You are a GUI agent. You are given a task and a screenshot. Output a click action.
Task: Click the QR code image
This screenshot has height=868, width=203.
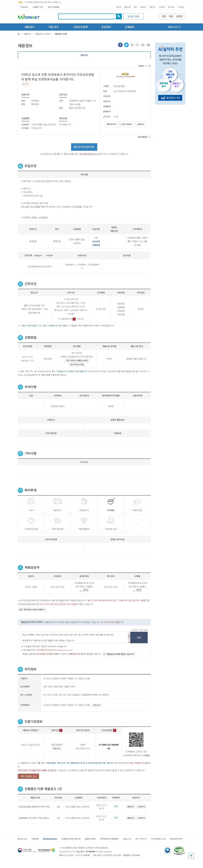[136, 739]
